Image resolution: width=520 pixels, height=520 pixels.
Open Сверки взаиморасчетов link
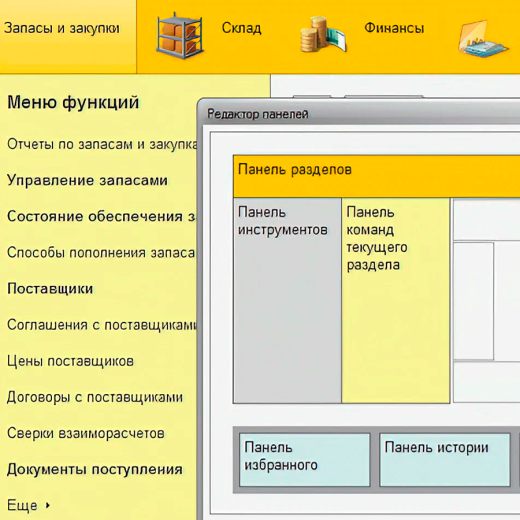point(86,433)
